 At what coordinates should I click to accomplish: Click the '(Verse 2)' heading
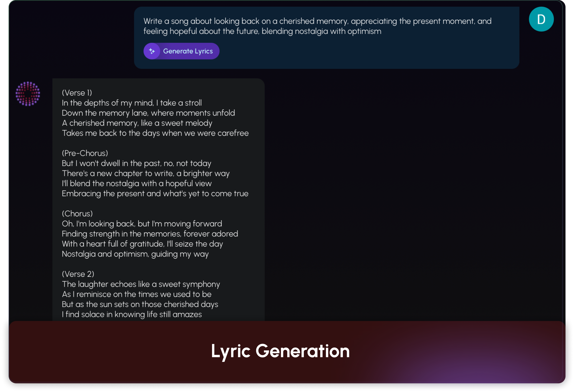pos(78,274)
